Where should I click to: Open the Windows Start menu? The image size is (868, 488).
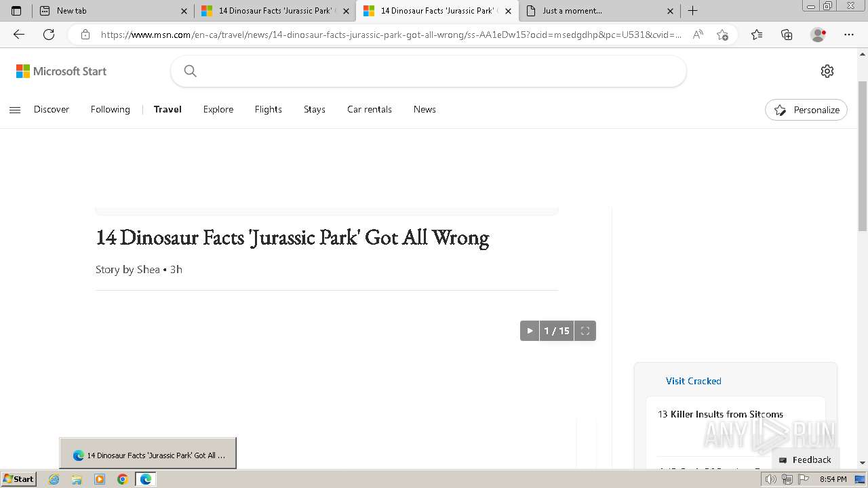(18, 479)
